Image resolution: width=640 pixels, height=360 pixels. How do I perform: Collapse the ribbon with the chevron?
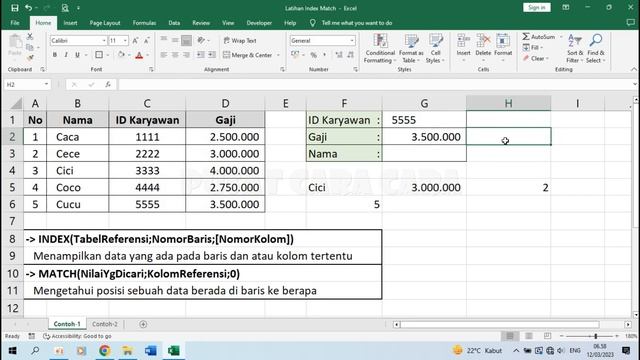pyautogui.click(x=634, y=69)
